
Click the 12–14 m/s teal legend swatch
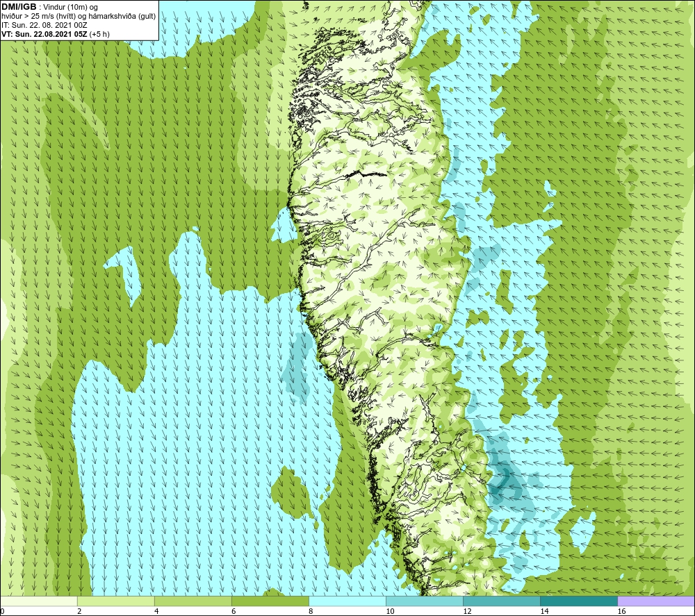[502, 601]
